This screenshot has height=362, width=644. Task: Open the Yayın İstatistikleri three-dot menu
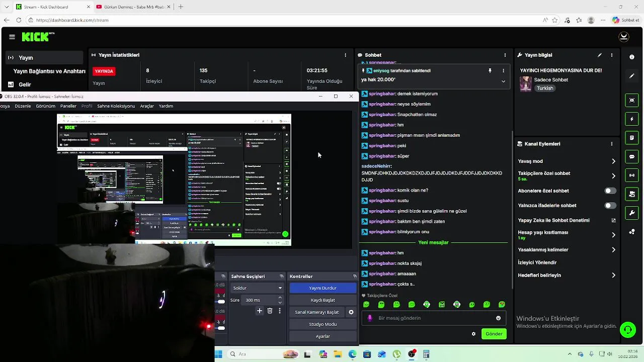tap(345, 55)
